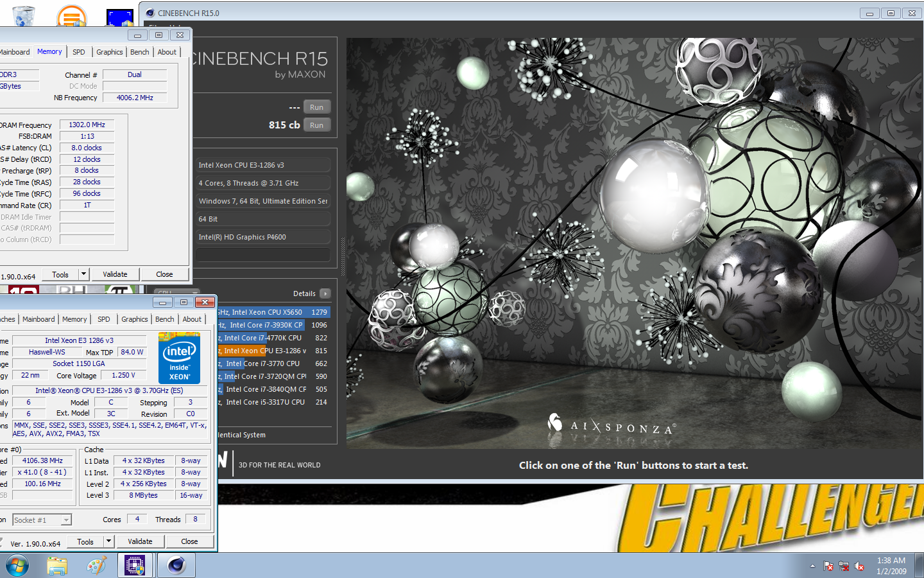Open the Graphics tab in the upper CPU-Z window

point(110,52)
